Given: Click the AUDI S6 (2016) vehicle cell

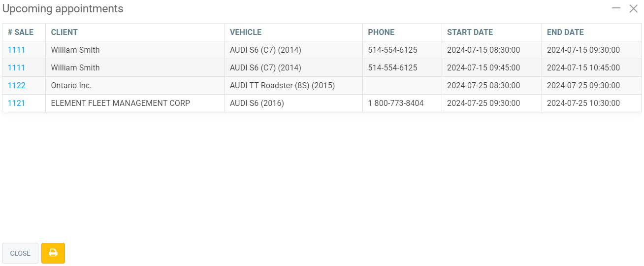Looking at the screenshot, I should point(257,103).
